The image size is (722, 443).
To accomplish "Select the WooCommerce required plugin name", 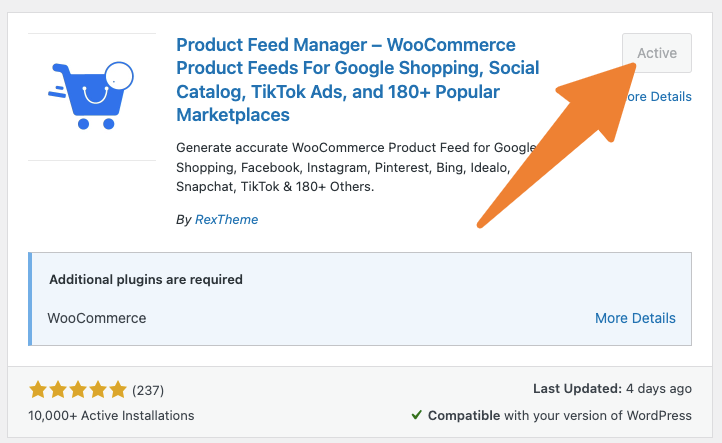I will click(x=97, y=318).
